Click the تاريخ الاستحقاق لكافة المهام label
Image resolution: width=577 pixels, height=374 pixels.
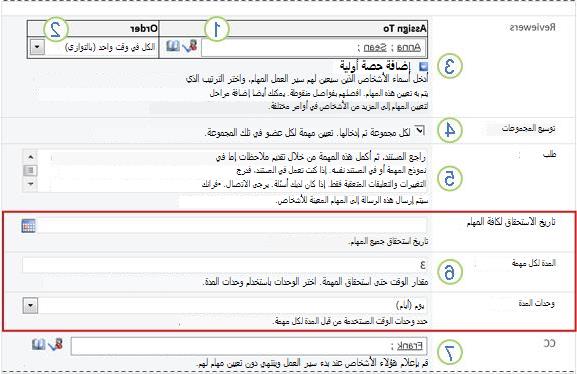pos(511,222)
